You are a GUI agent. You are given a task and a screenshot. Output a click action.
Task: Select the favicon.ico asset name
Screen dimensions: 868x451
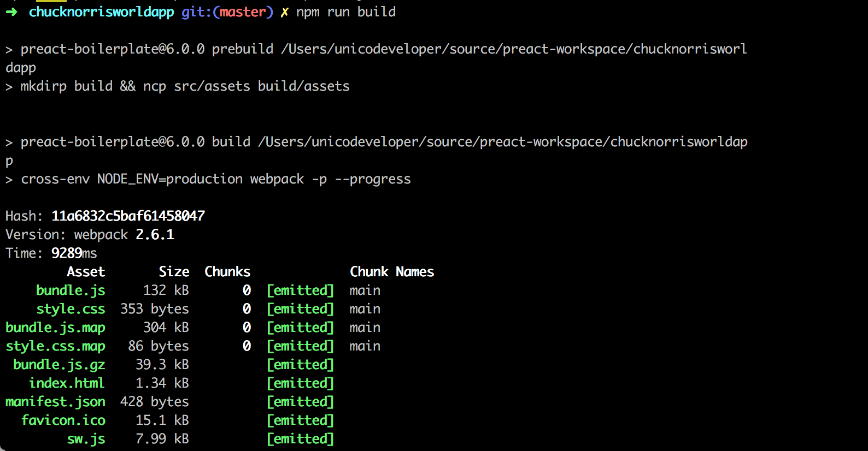tap(63, 420)
